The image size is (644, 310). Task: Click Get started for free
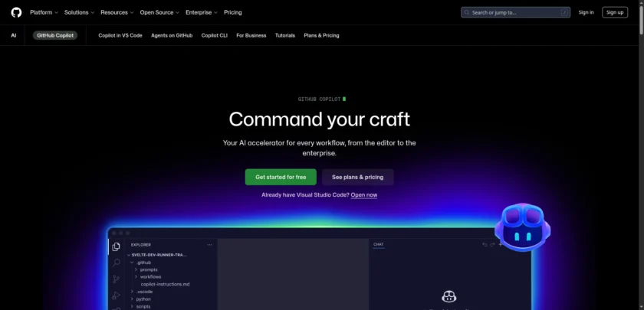281,177
